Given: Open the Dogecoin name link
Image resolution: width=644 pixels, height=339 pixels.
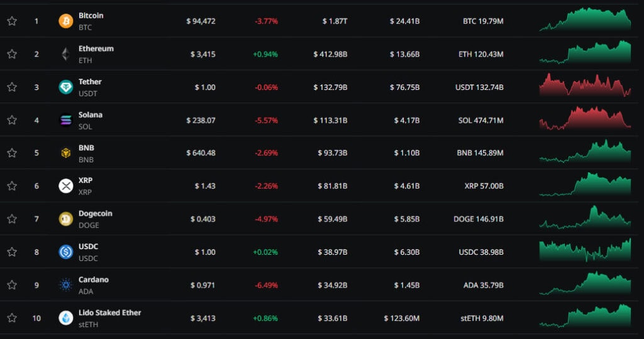Looking at the screenshot, I should click(95, 213).
